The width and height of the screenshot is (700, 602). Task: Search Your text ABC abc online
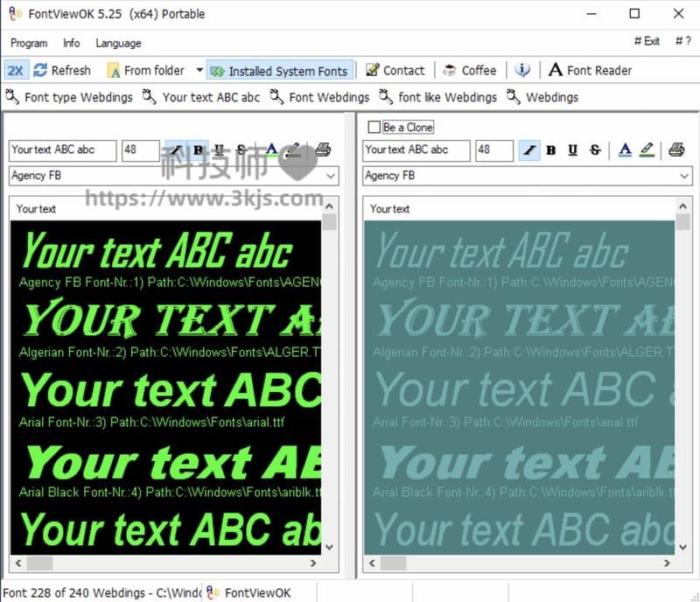click(201, 97)
